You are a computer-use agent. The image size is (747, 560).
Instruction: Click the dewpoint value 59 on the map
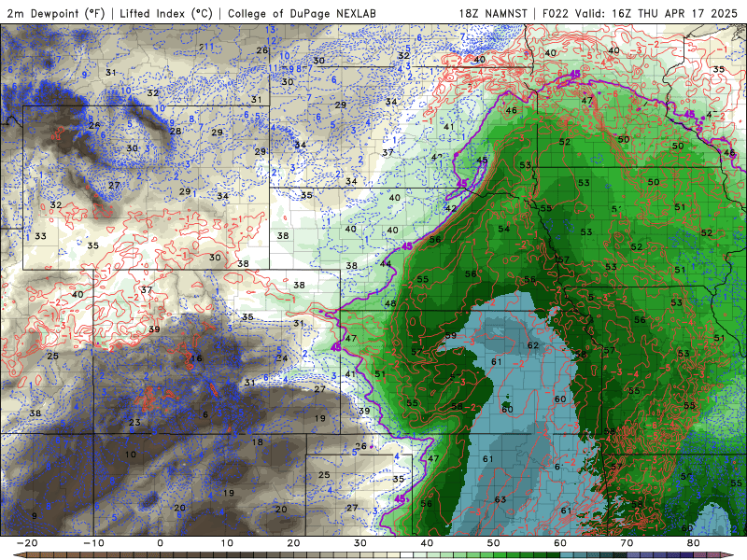(x=451, y=336)
